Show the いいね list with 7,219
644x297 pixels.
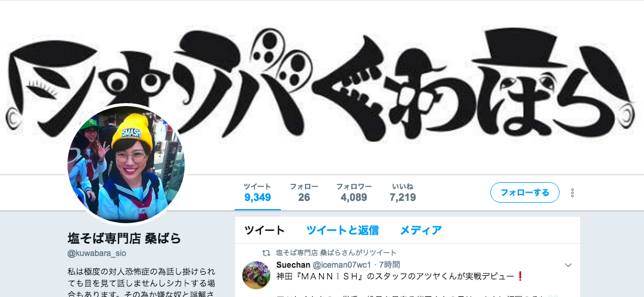(x=403, y=193)
